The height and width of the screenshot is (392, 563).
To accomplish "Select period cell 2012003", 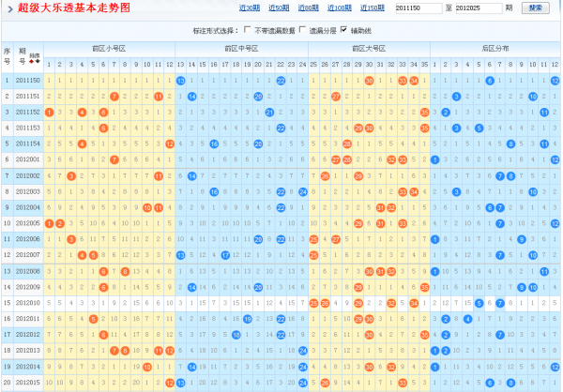I will coord(28,191).
